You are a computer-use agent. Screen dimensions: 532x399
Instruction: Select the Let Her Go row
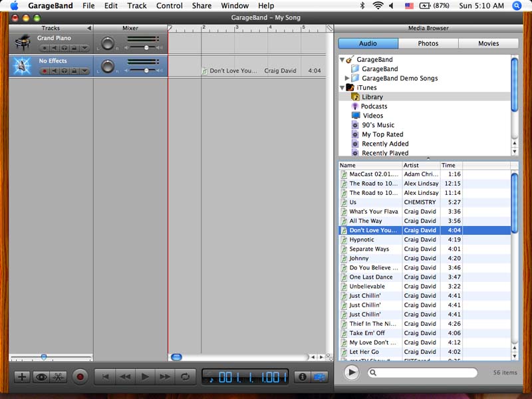coord(425,352)
